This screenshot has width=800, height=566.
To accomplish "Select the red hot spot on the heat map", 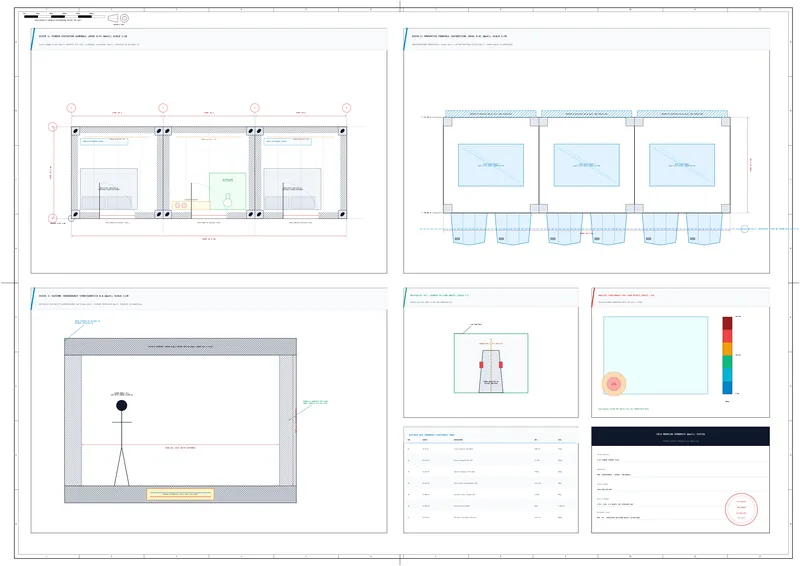I will (x=614, y=384).
